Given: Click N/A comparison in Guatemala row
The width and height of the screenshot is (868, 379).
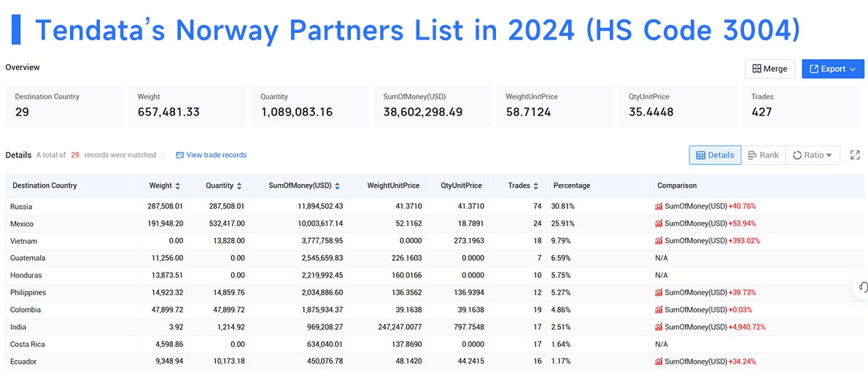Looking at the screenshot, I should coord(662,259).
